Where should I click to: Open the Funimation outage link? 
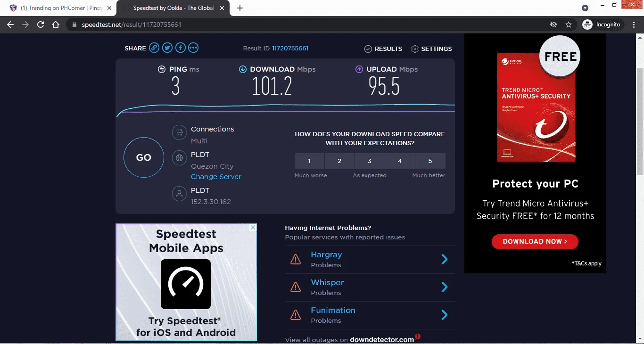[333, 310]
